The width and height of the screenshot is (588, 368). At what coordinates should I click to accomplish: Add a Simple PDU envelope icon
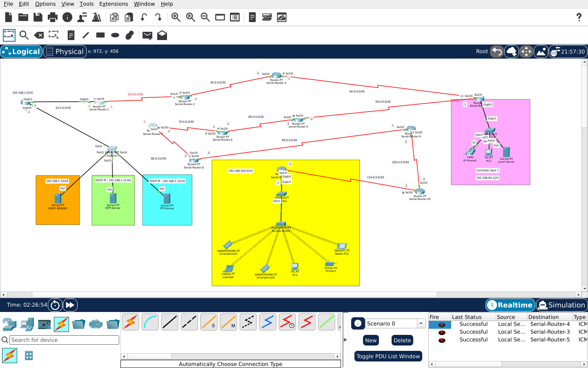tap(147, 35)
